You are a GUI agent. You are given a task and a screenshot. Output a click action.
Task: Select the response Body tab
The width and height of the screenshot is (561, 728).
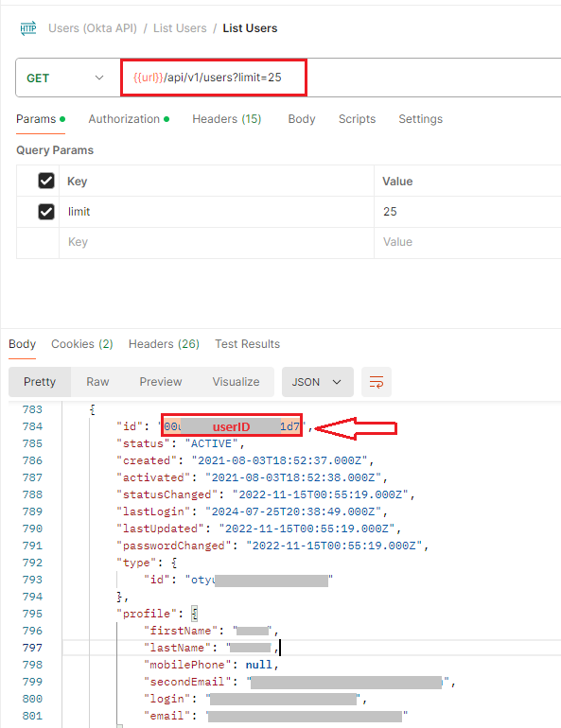[22, 344]
